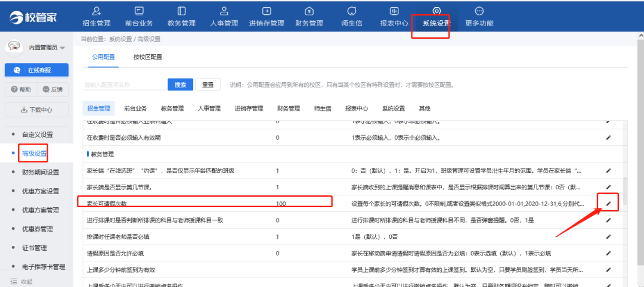Select the 财务管理 category tab in settings
This screenshot has width=644, height=287.
289,108
